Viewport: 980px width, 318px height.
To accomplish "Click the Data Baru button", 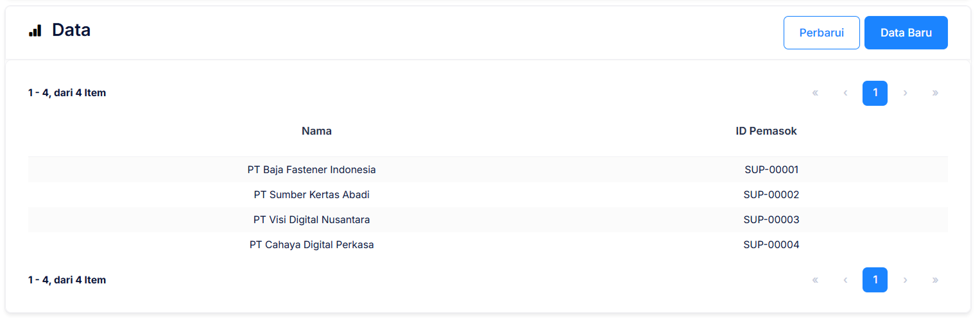I will click(x=906, y=33).
